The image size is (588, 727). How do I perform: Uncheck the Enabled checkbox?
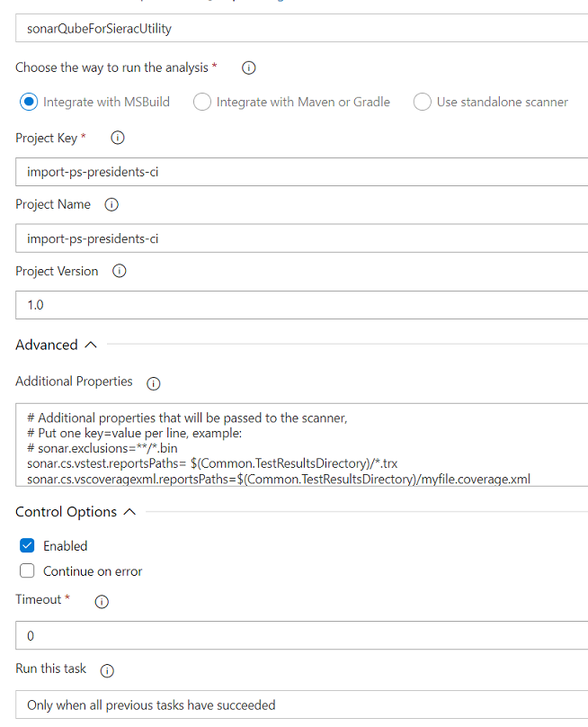[x=27, y=546]
